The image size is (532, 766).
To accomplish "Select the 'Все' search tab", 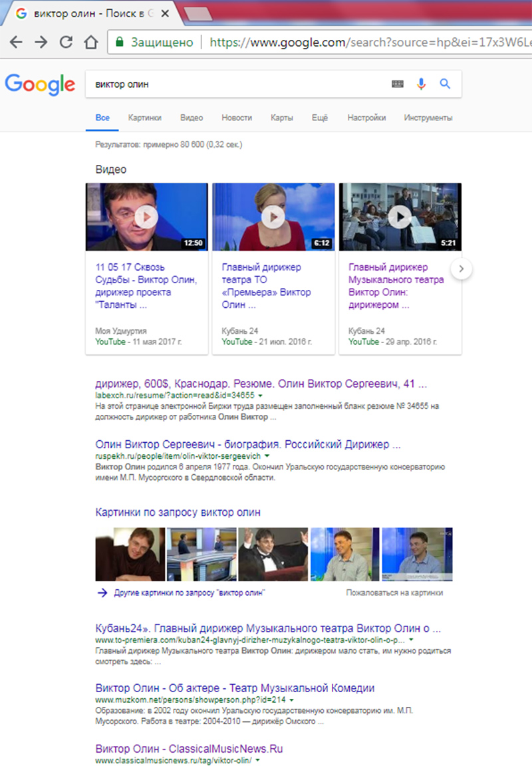I will 102,118.
